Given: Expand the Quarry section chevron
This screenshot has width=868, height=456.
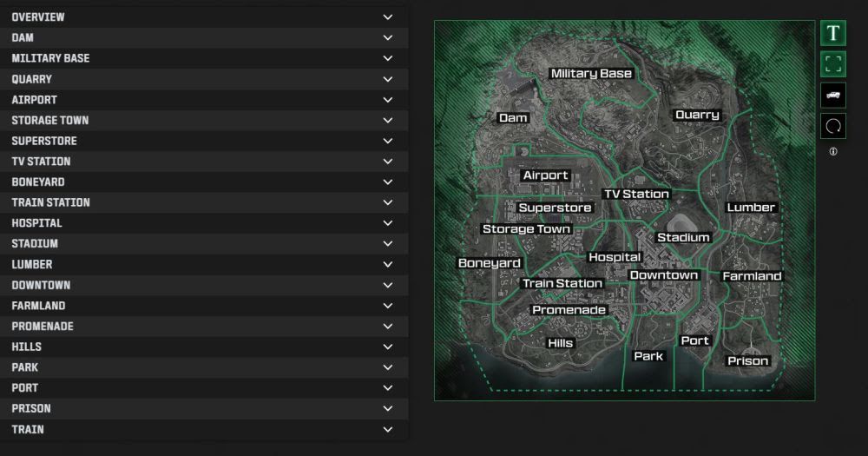Looking at the screenshot, I should (388, 79).
